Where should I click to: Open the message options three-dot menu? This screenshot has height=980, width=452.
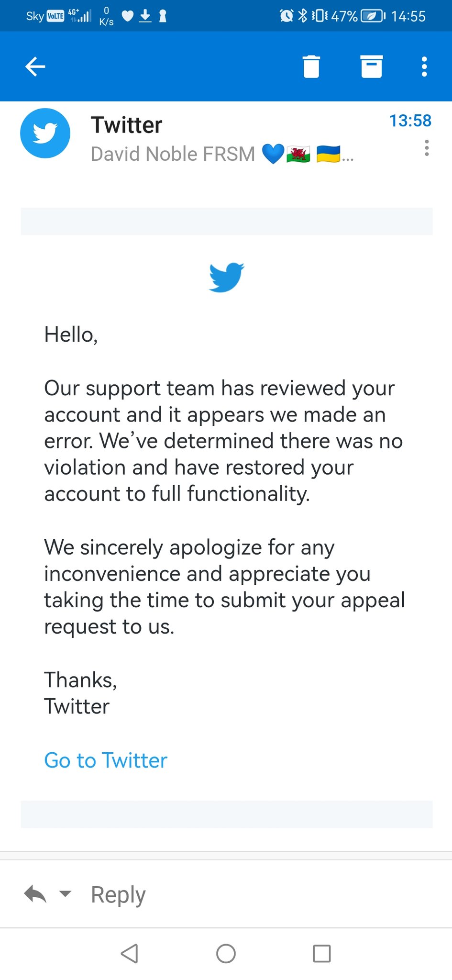pos(427,148)
